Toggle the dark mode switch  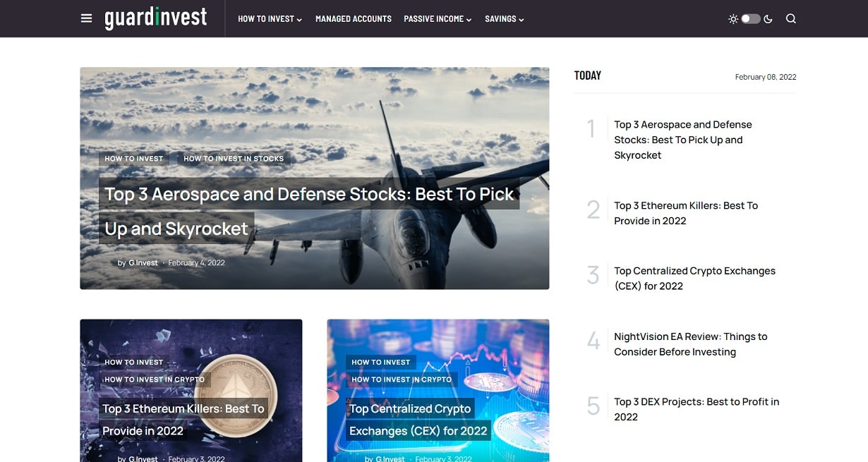pyautogui.click(x=751, y=19)
